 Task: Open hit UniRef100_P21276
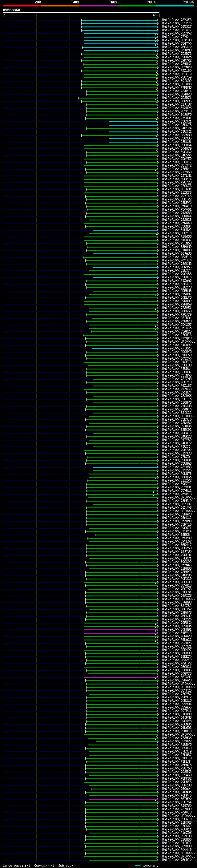177,23
